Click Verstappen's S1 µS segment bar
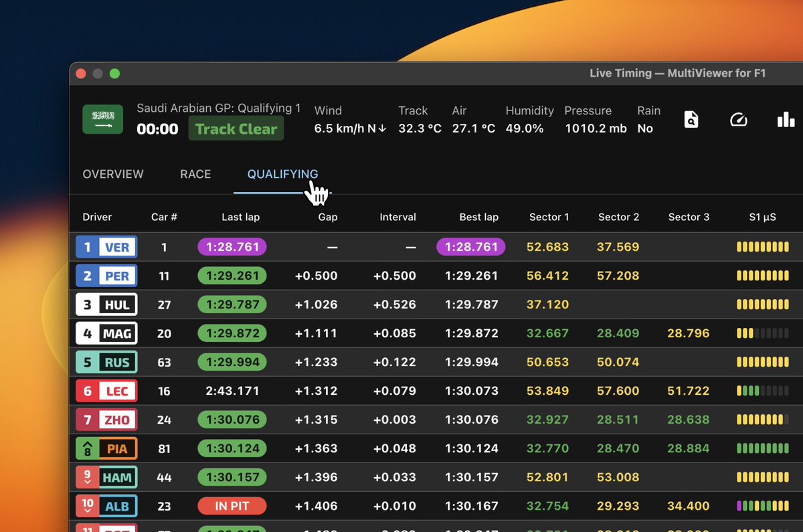 point(762,247)
